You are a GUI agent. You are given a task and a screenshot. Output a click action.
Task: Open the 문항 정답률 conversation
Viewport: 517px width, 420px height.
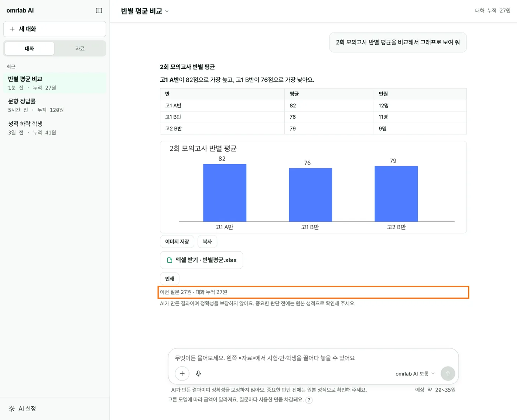tap(55, 105)
